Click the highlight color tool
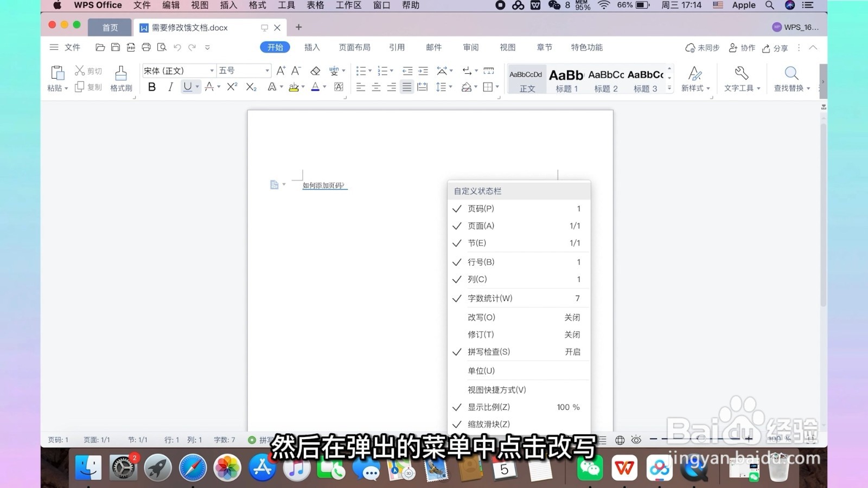This screenshot has height=488, width=868. 293,87
